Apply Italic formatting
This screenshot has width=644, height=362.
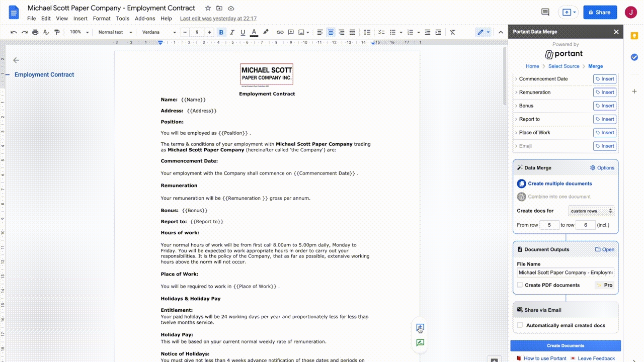point(232,32)
